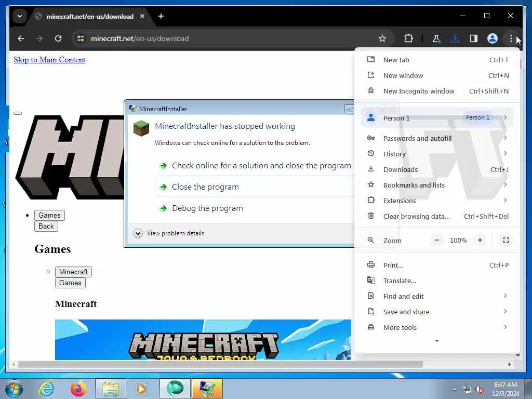Bookmark this page with the star icon

click(x=382, y=38)
